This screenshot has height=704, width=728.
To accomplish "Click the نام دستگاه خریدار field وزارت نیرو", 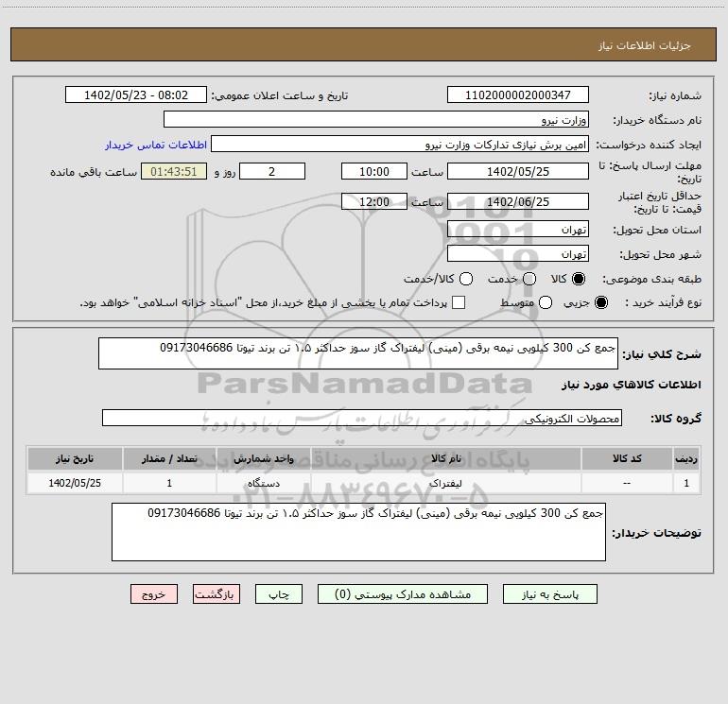I will click(376, 119).
